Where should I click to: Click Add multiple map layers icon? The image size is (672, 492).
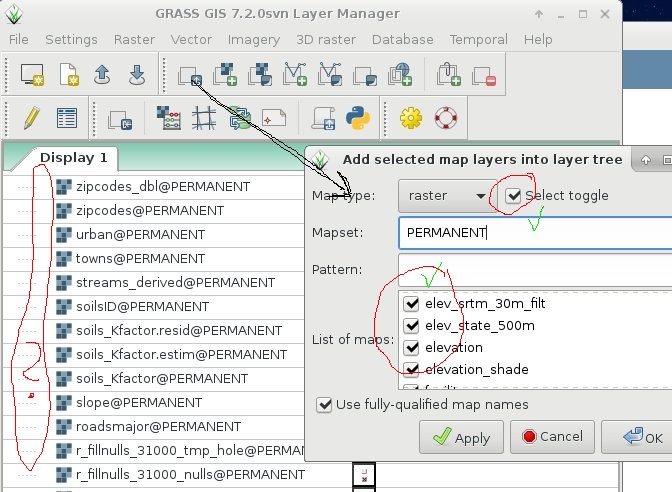pos(190,75)
